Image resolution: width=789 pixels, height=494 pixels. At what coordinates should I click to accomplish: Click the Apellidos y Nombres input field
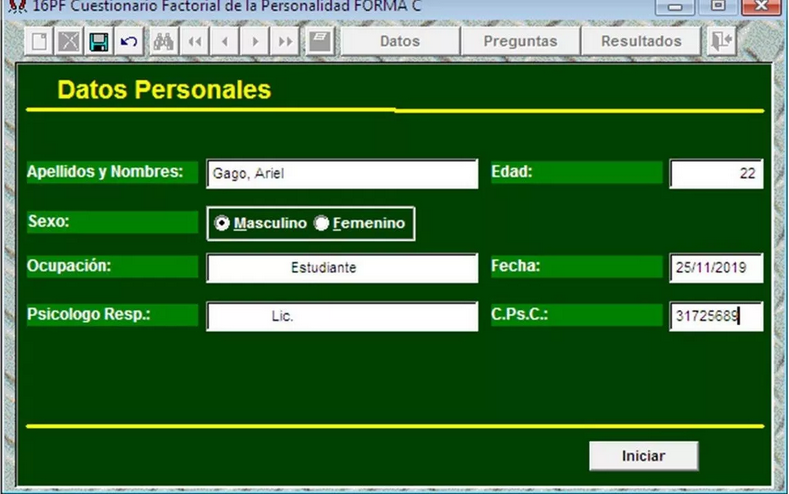point(342,174)
